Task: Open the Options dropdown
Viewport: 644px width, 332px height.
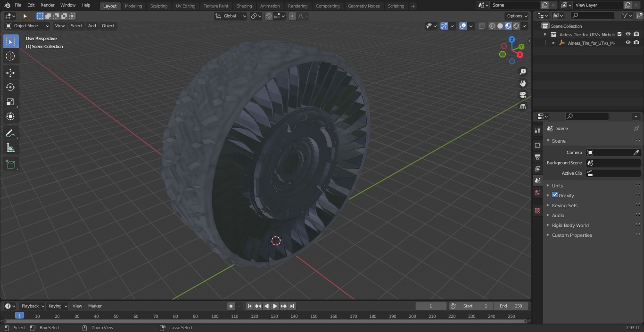Action: coord(517,16)
